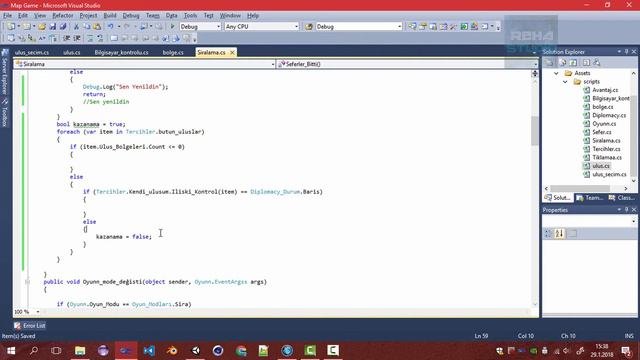This screenshot has height=360, width=640.
Task: Open the second Debug combo box
Action: pos(359,27)
